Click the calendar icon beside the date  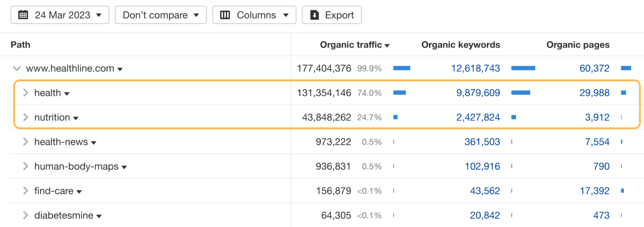point(23,15)
